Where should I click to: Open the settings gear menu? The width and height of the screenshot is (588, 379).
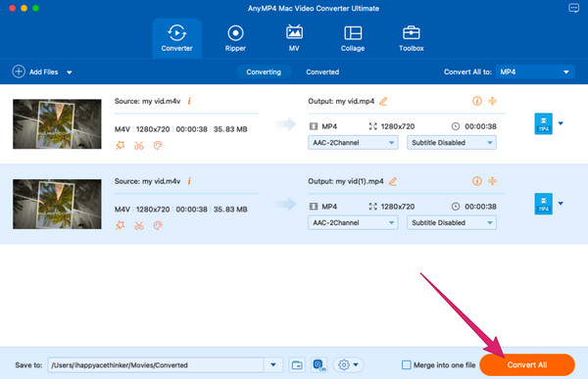click(x=348, y=364)
